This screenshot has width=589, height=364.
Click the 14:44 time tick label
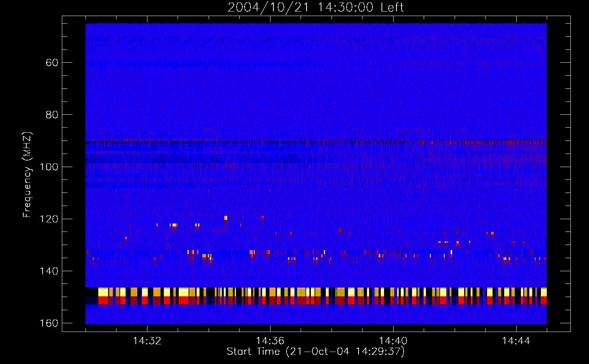click(x=516, y=341)
